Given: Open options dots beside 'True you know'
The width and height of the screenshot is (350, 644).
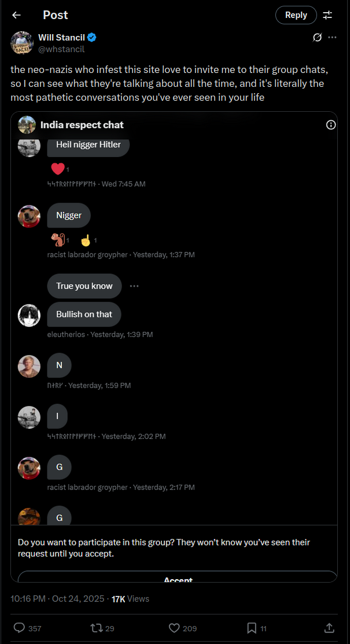Looking at the screenshot, I should tap(134, 286).
